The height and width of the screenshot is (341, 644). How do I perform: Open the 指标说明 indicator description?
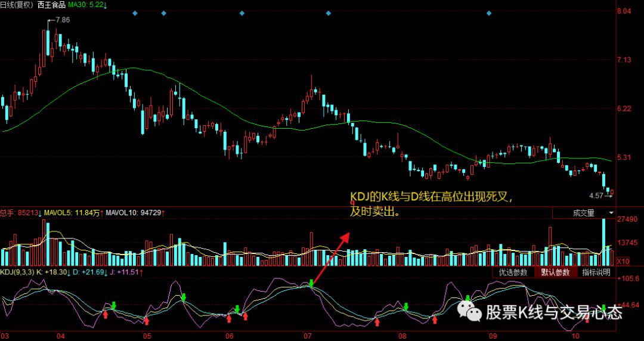pos(596,272)
